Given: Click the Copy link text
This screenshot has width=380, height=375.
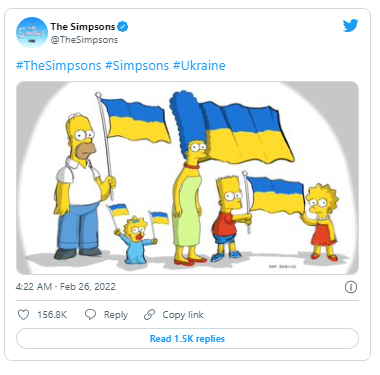Looking at the screenshot, I should (x=183, y=315).
